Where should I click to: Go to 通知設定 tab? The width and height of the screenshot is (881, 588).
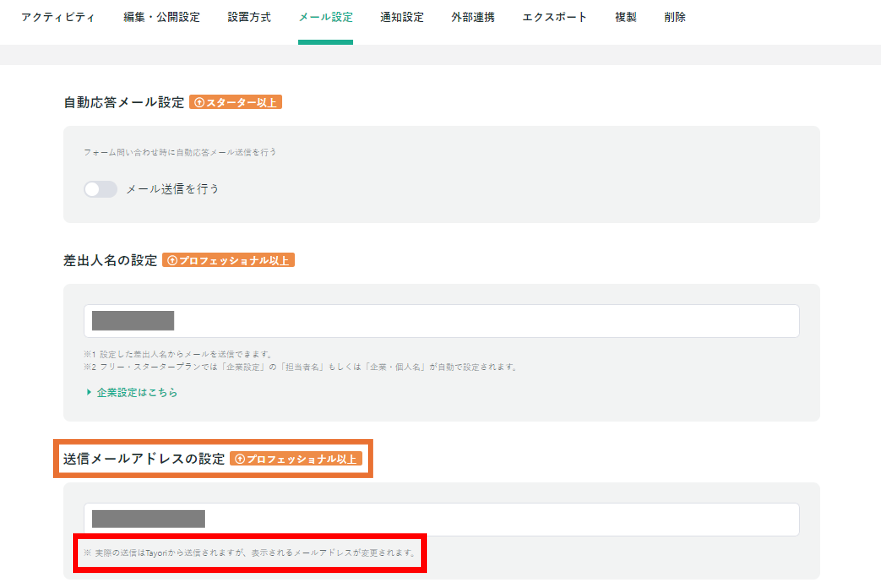[401, 17]
